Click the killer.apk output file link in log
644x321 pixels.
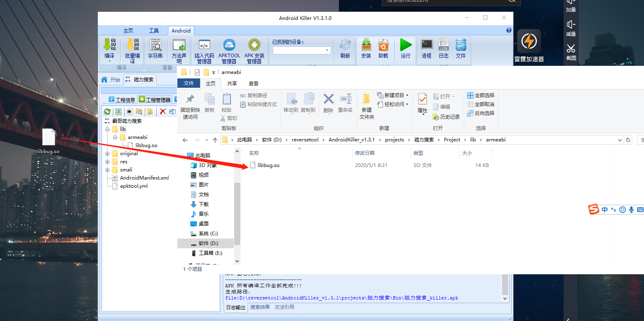[342, 298]
